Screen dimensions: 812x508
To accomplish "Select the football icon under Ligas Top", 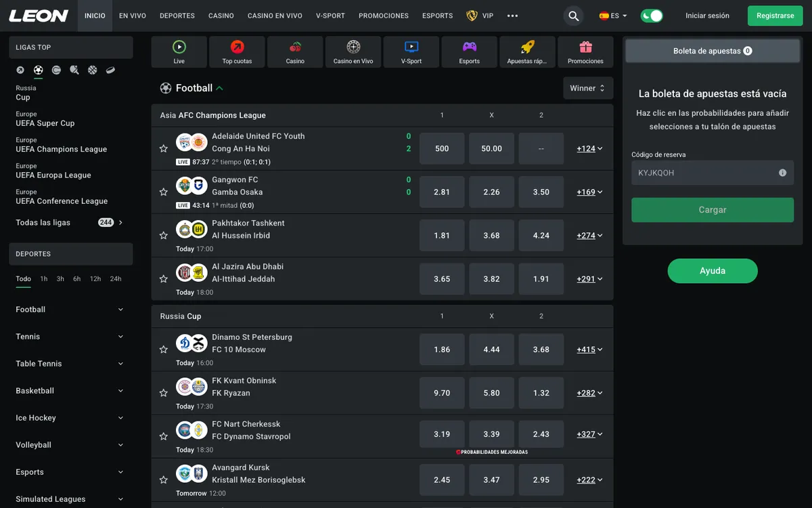I will 39,70.
